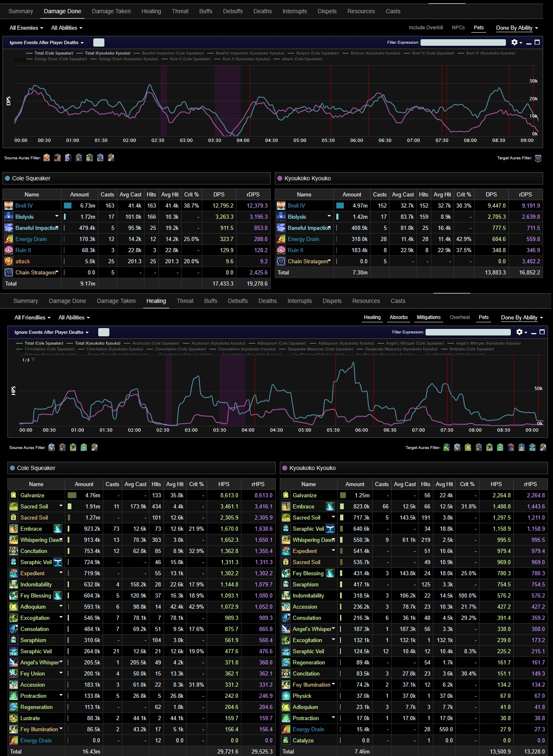Image resolution: width=553 pixels, height=756 pixels.
Task: Click Galvanize icon in Cole Squeaker healing table
Action: pos(14,495)
